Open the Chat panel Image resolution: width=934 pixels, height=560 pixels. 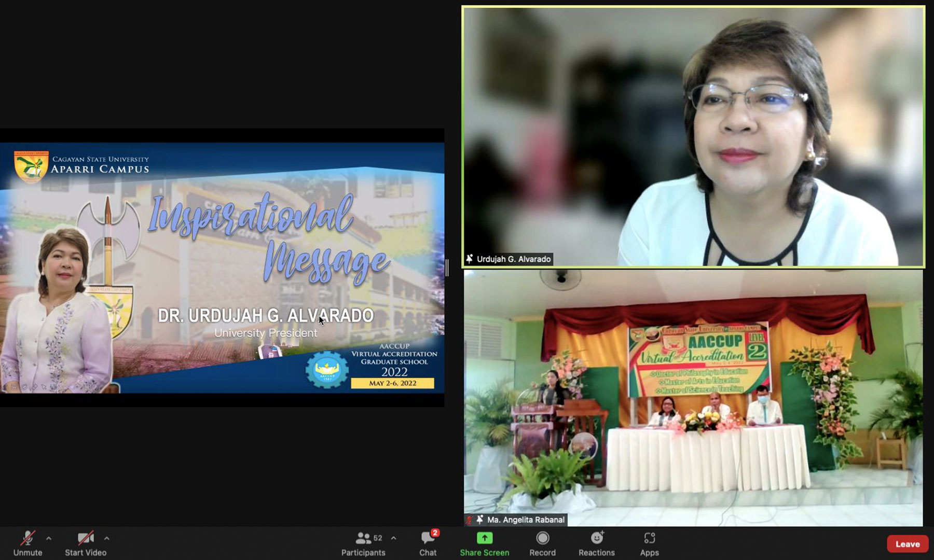[x=428, y=543]
